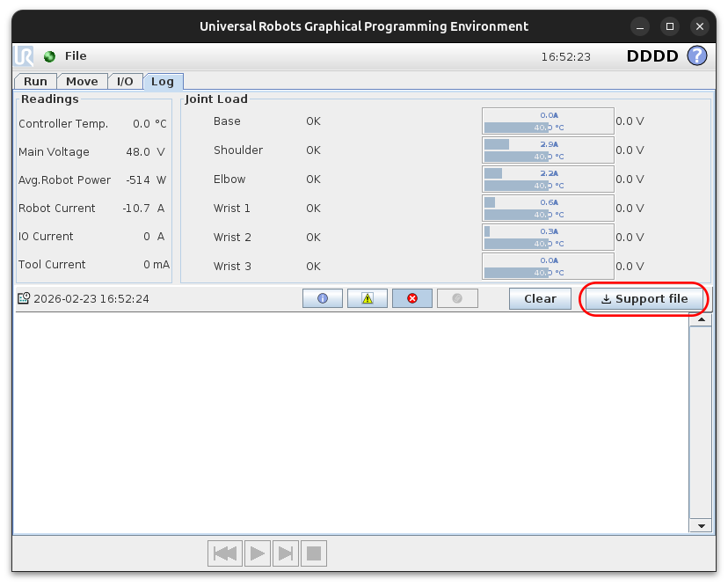Generate a Support file

pos(644,298)
